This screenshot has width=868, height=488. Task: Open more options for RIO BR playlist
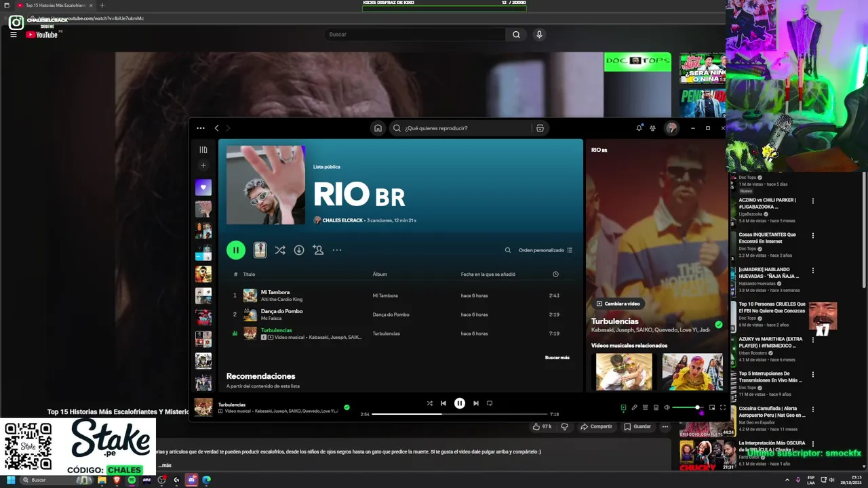[337, 250]
